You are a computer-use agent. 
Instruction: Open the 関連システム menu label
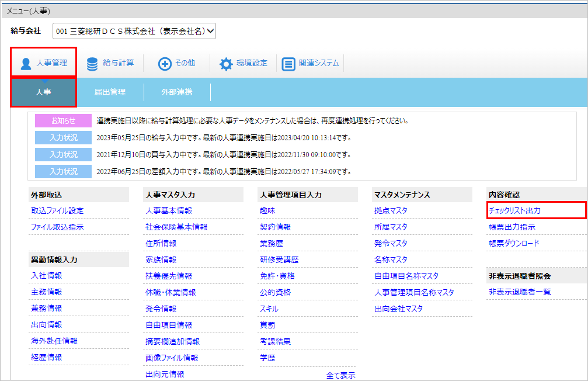pos(319,63)
